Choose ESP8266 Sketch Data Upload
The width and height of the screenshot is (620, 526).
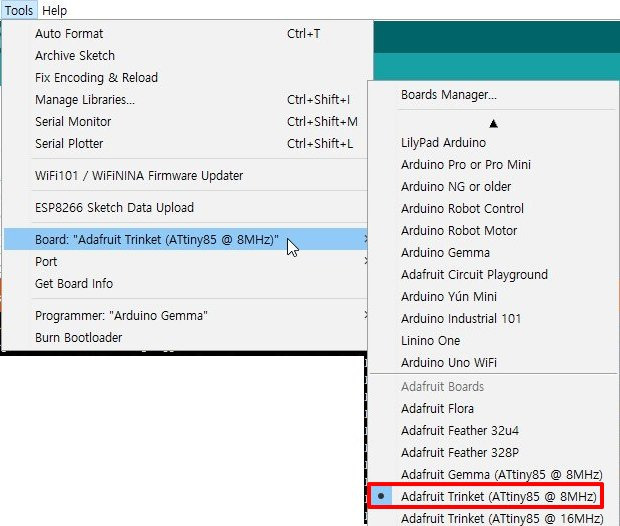186,208
